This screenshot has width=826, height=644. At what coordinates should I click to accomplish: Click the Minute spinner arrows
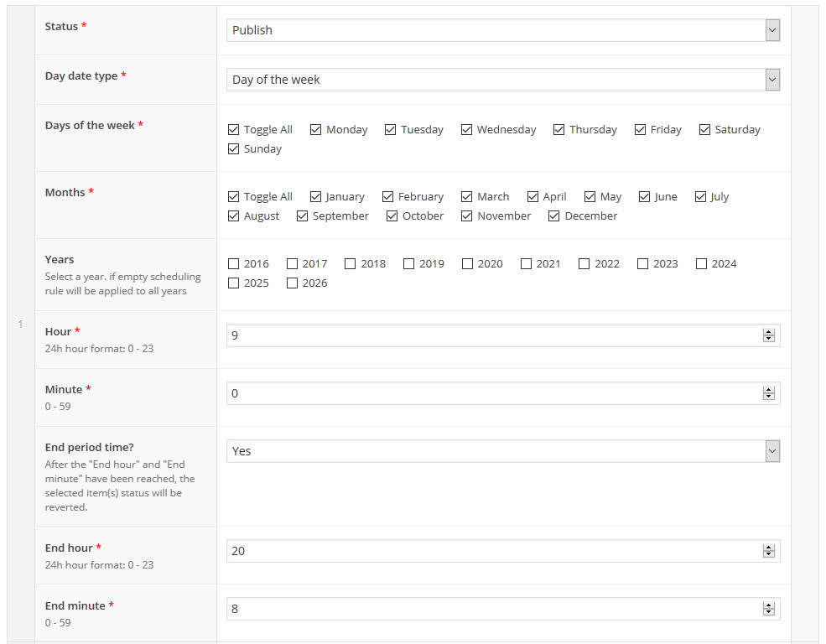768,393
